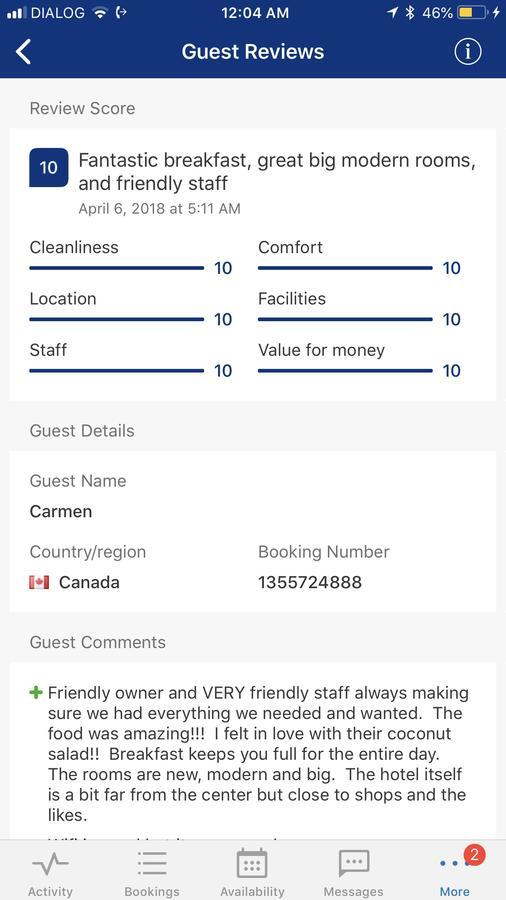Tap the guest name Carmen
The width and height of the screenshot is (506, 900).
tap(61, 511)
